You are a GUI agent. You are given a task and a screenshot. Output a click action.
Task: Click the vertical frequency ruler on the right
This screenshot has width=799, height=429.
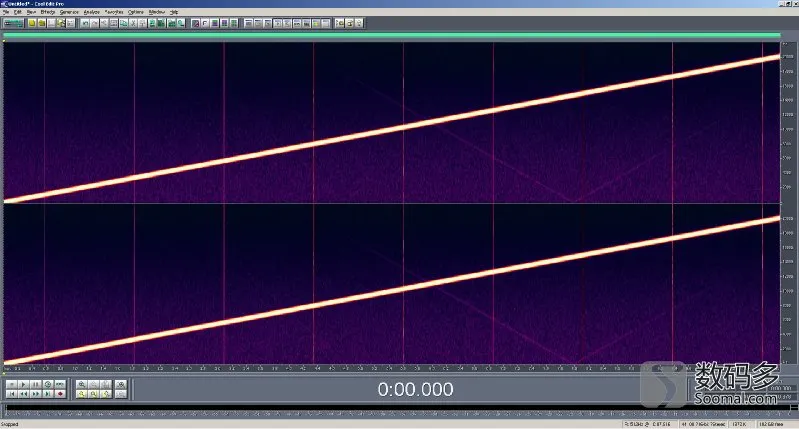click(x=787, y=203)
